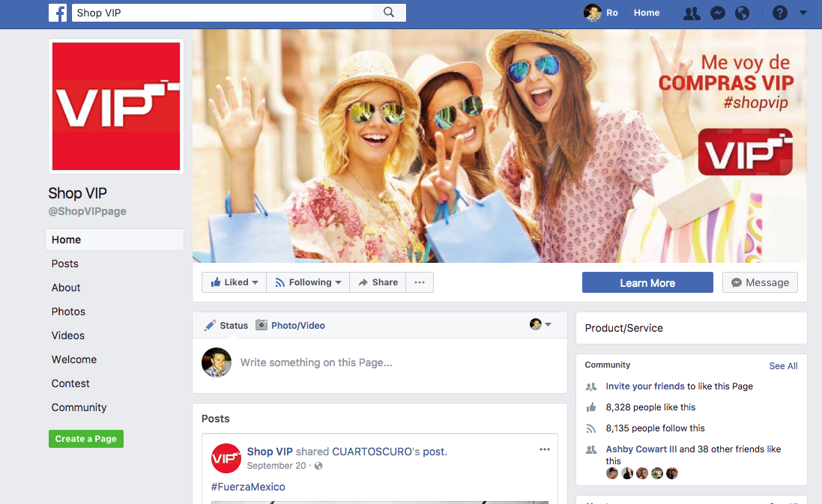
Task: Open the three-dot more options button under cover
Action: pyautogui.click(x=420, y=282)
